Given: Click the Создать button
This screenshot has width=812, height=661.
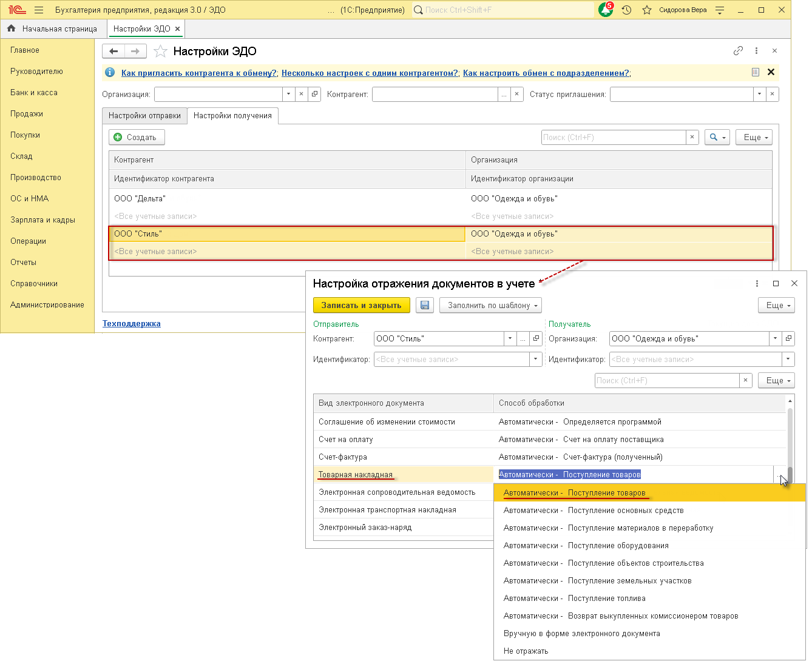Looking at the screenshot, I should click(x=137, y=137).
